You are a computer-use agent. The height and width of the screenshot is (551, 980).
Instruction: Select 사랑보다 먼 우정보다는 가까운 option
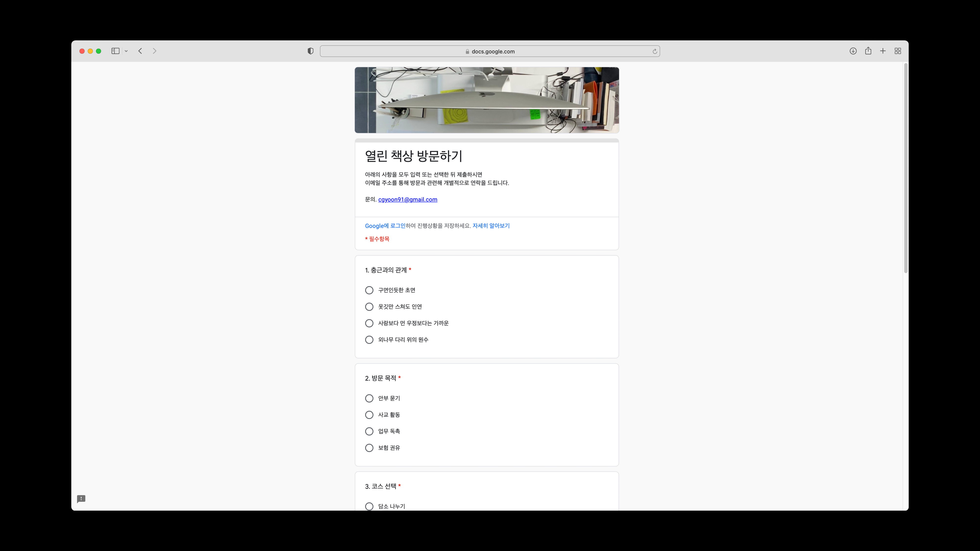369,323
